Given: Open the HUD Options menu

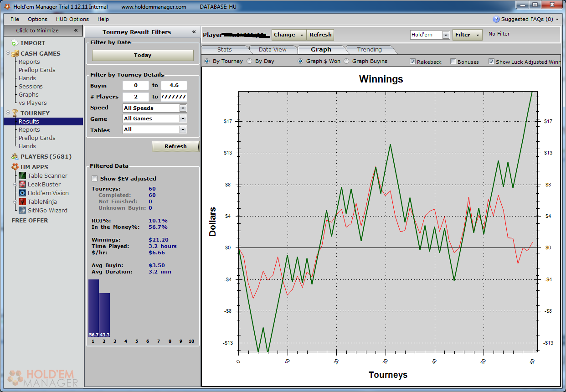Looking at the screenshot, I should pyautogui.click(x=72, y=19).
